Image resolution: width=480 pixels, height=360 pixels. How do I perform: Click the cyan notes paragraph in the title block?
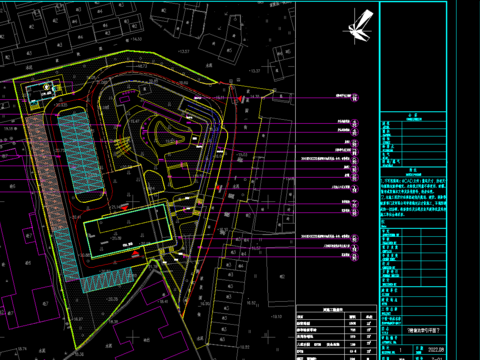pyautogui.click(x=413, y=197)
